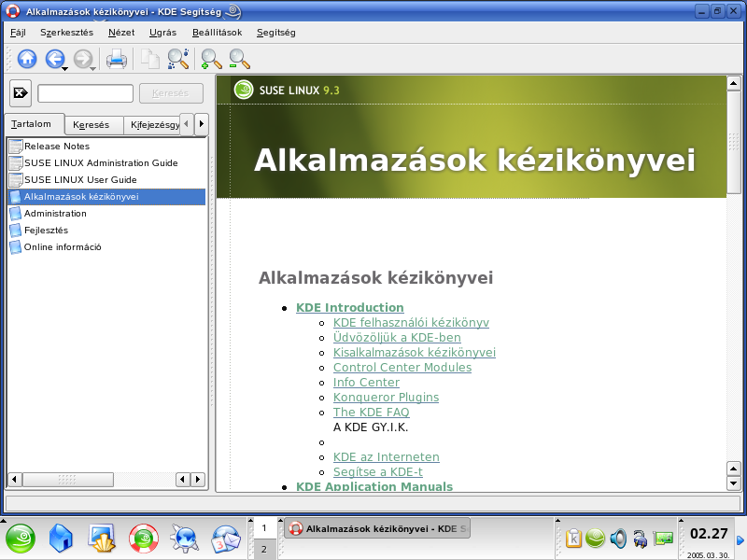Open The KDE FAQ link
This screenshot has height=560, width=747.
coord(371,413)
